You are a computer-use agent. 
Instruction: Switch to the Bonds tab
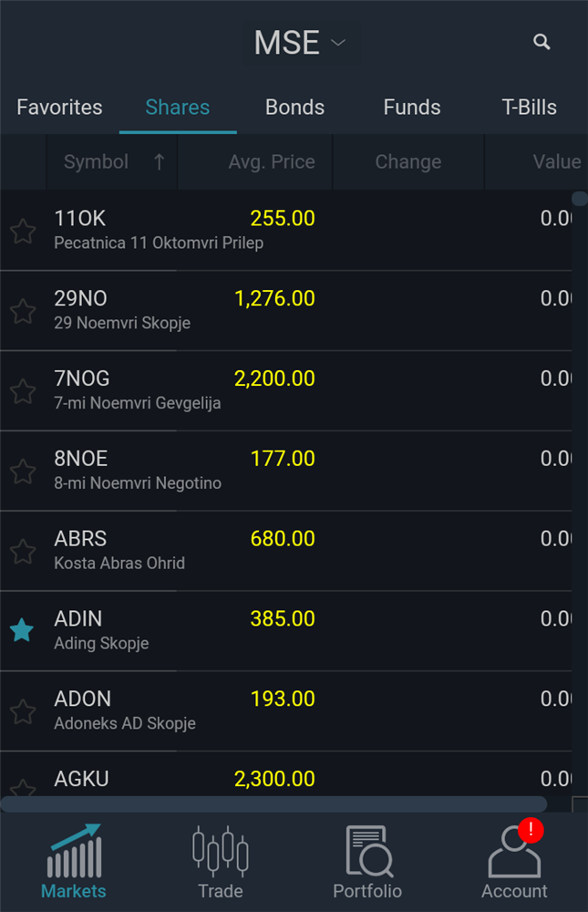(294, 108)
